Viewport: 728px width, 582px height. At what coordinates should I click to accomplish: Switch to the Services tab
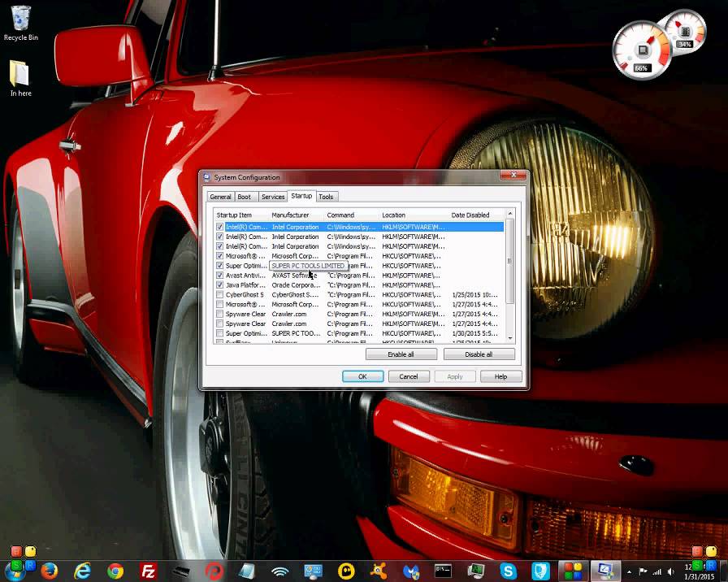point(273,197)
